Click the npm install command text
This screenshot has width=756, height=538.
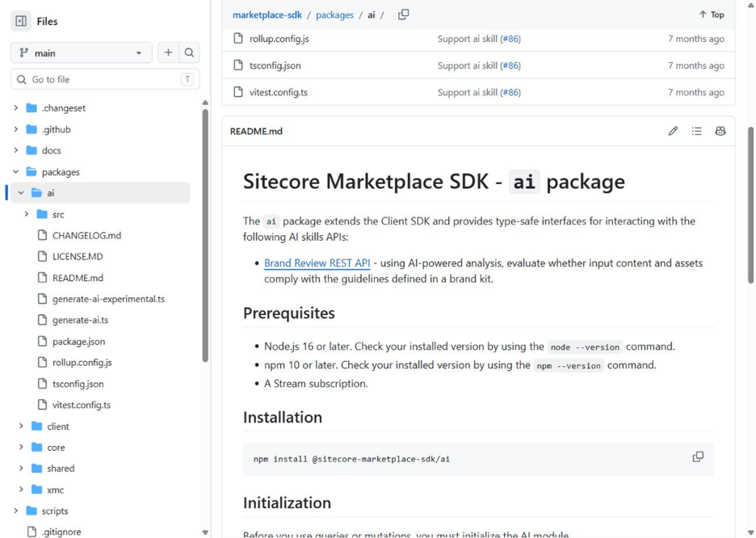(x=351, y=459)
